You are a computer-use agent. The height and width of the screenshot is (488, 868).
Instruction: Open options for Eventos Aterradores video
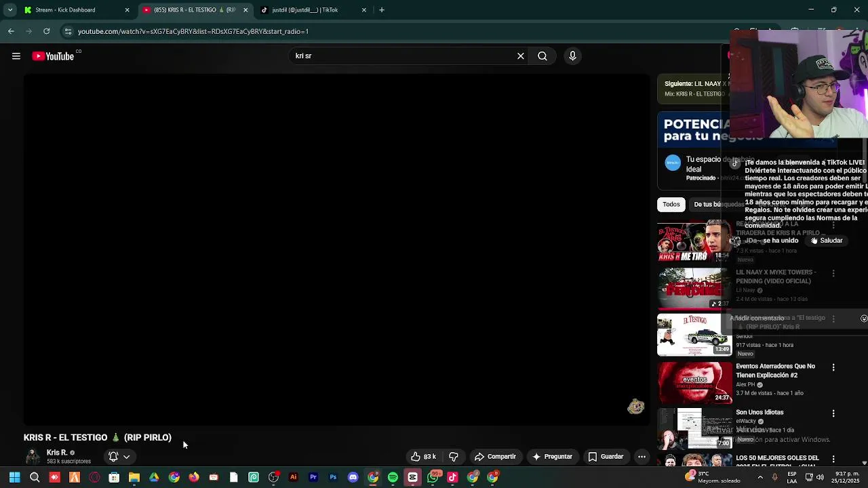(833, 367)
